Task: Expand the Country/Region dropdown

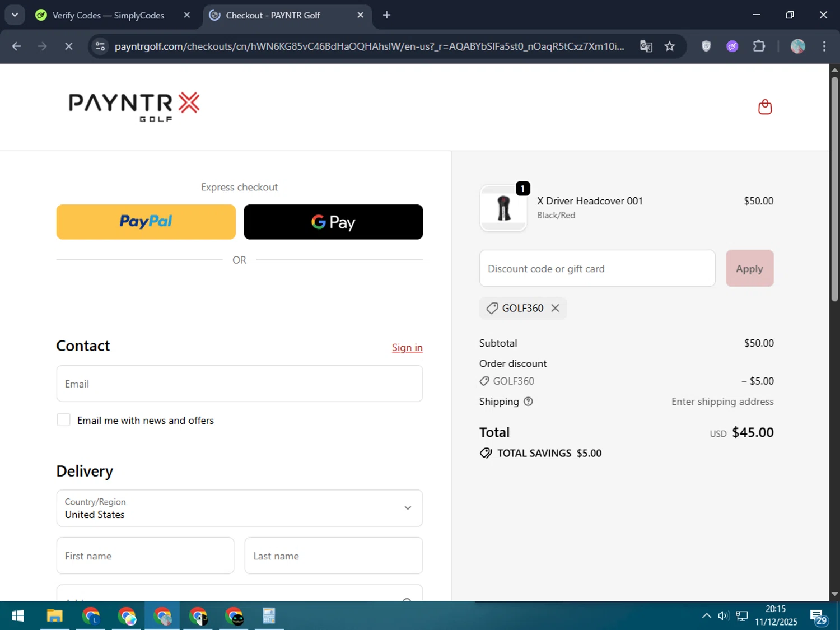Action: tap(240, 508)
